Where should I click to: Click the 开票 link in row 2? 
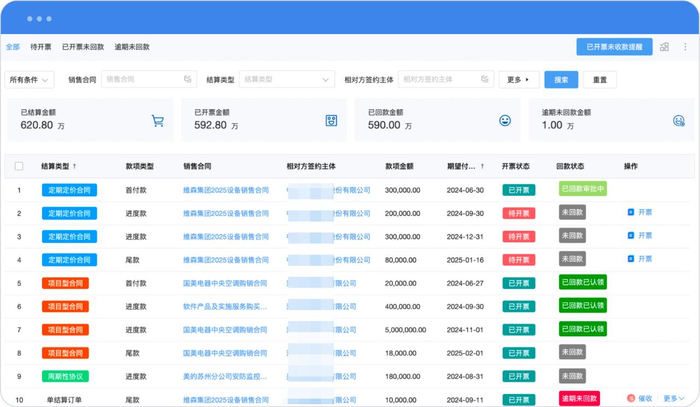[x=640, y=213]
